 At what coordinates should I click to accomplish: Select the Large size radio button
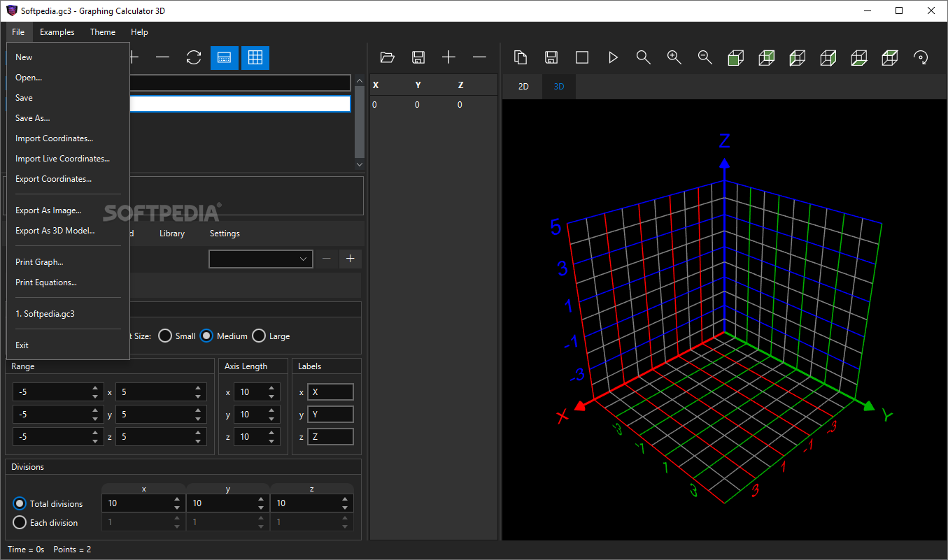[x=259, y=336]
